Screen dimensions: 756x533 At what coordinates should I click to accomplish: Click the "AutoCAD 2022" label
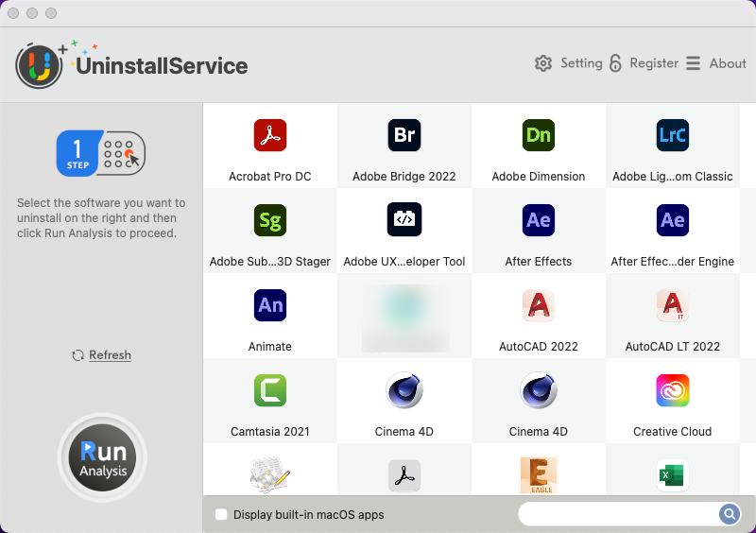point(538,346)
